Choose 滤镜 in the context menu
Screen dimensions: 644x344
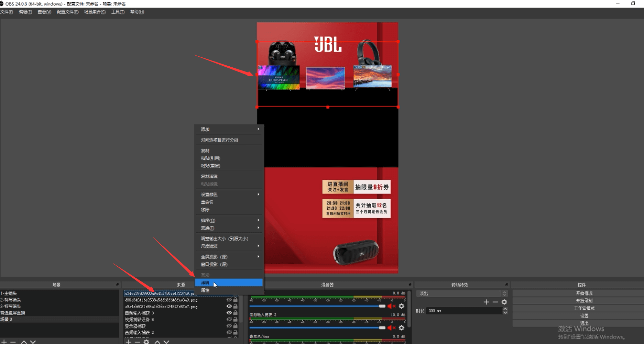tap(229, 282)
